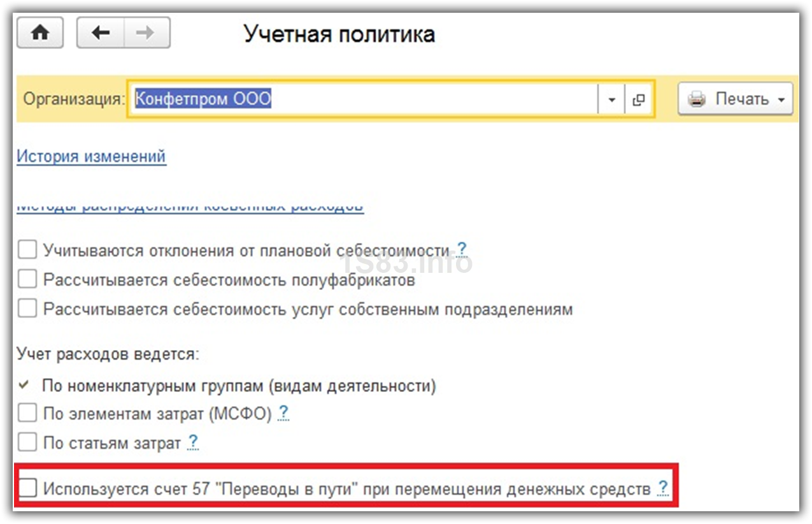Click help mark next to По элементам затрат (МСФО)
Viewport: 812px width, 524px height.
pyautogui.click(x=283, y=413)
